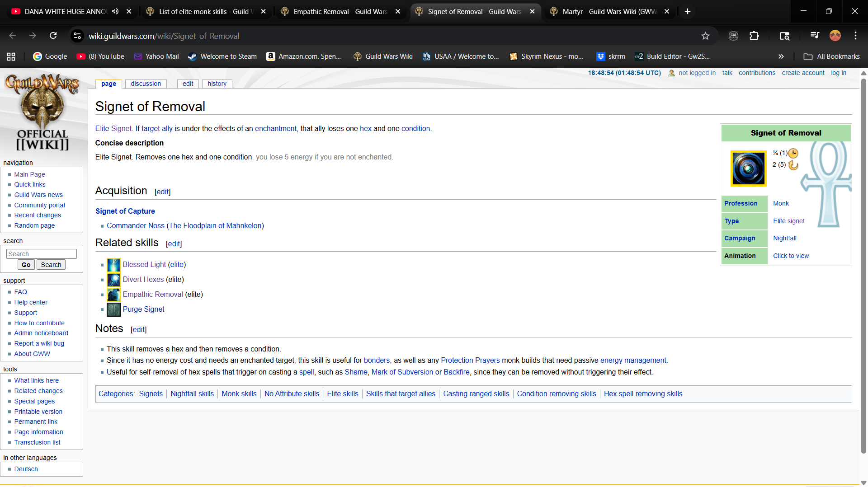Expand hidden bookmarks with the chevron

[781, 56]
